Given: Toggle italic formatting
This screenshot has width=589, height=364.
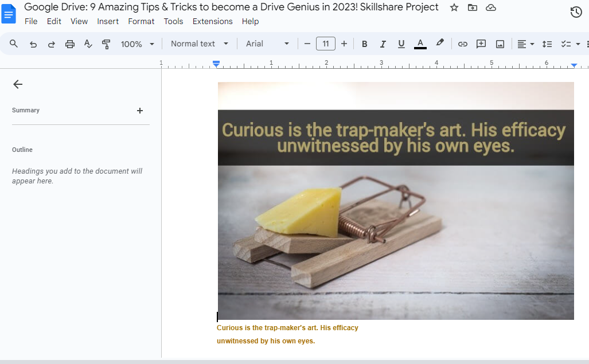Looking at the screenshot, I should pyautogui.click(x=383, y=44).
